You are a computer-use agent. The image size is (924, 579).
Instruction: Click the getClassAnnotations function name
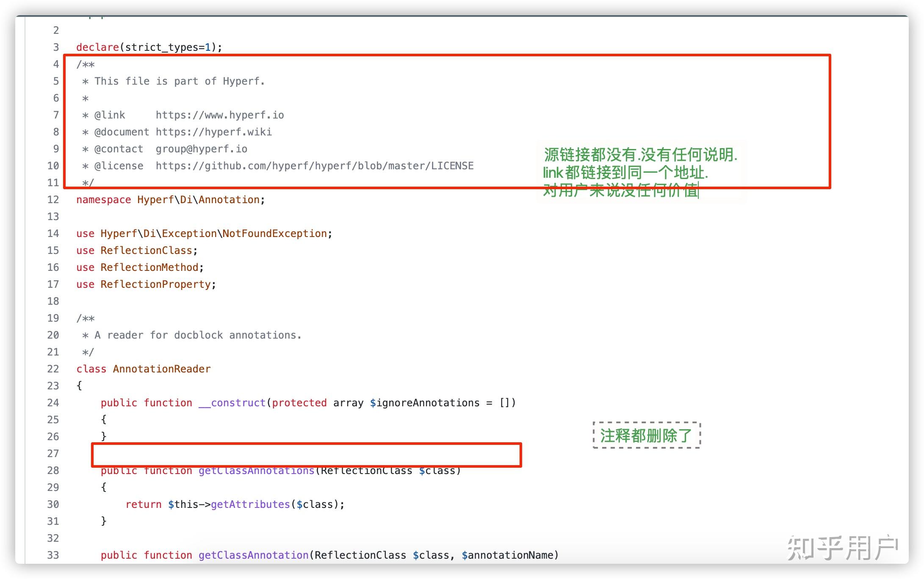coord(256,470)
